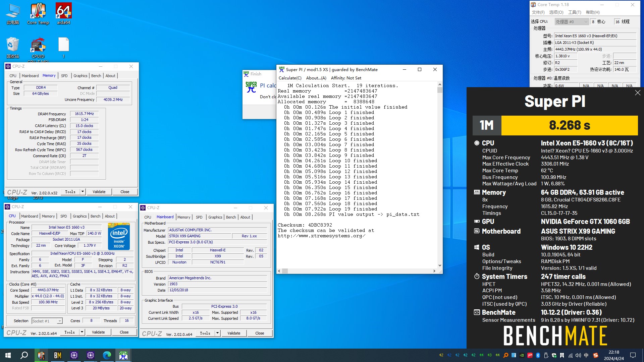Click 'Checksum: 4DBC8392' line in Super PI
644x362 pixels.
pos(305,225)
